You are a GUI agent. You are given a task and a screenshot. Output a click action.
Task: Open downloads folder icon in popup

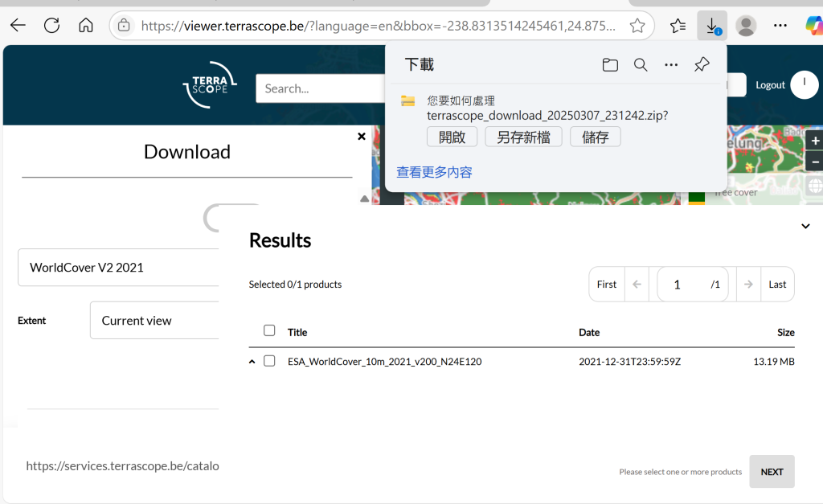coord(610,64)
